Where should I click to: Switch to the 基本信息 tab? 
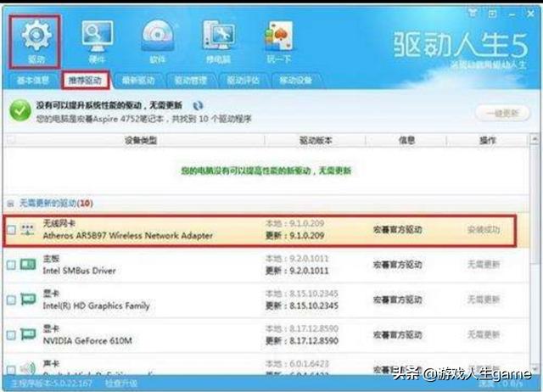[33, 81]
